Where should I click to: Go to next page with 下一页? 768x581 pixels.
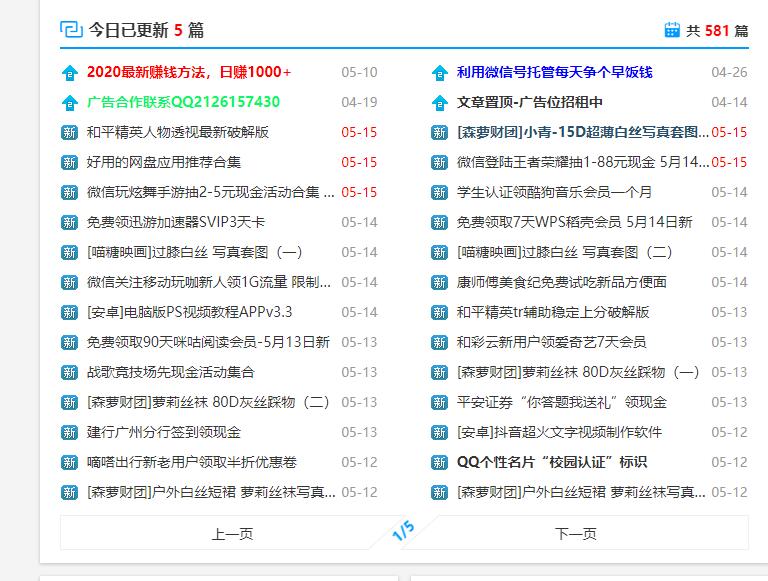click(576, 533)
